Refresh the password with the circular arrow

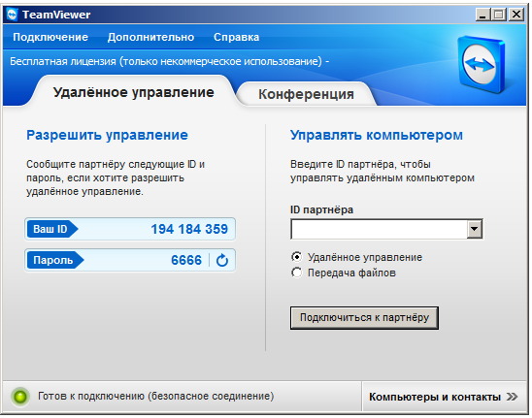pos(222,260)
